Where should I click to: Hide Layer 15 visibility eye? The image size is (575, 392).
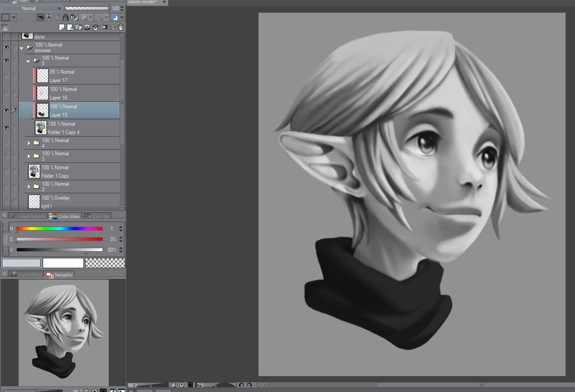(6, 110)
